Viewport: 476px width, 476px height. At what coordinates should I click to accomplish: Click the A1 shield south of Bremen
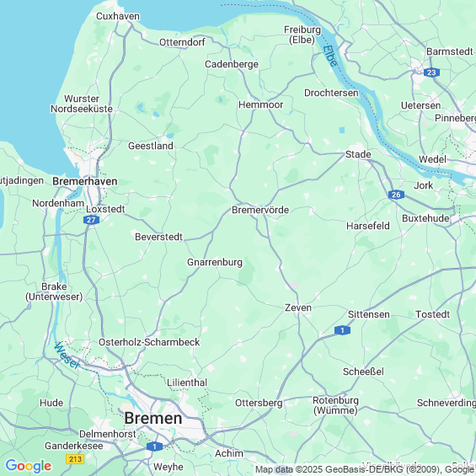coord(154,447)
